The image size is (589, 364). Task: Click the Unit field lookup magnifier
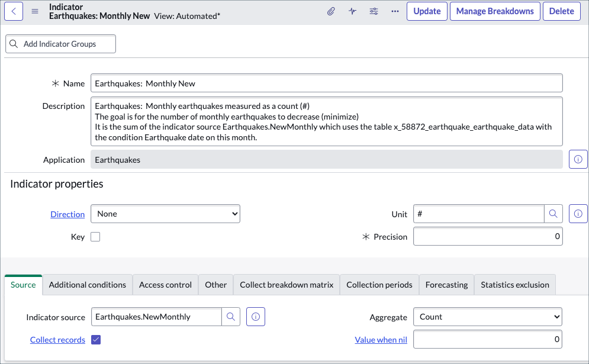point(554,214)
